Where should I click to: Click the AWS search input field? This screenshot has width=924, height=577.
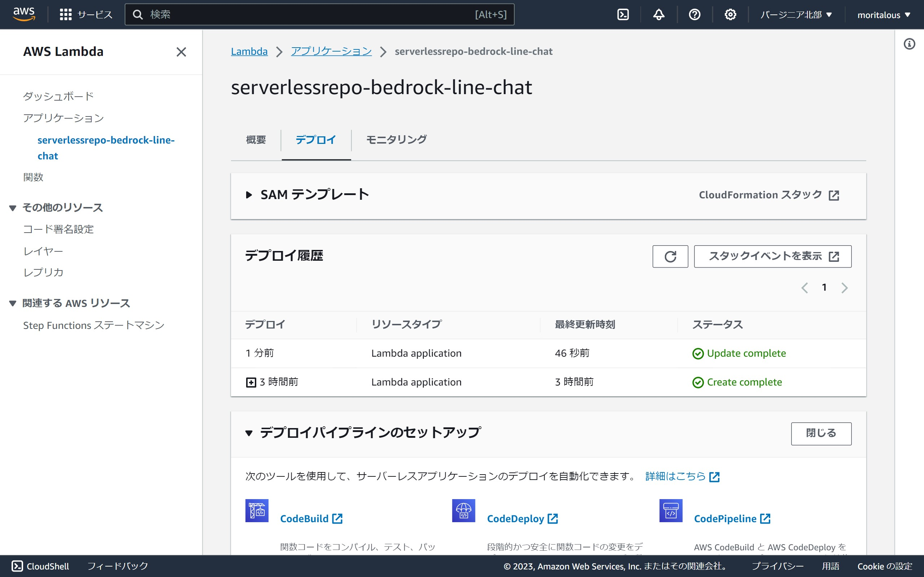[305, 14]
